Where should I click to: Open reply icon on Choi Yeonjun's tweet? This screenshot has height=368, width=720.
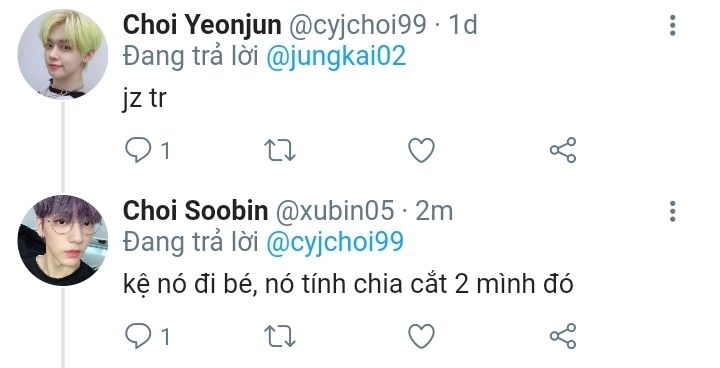[x=138, y=150]
